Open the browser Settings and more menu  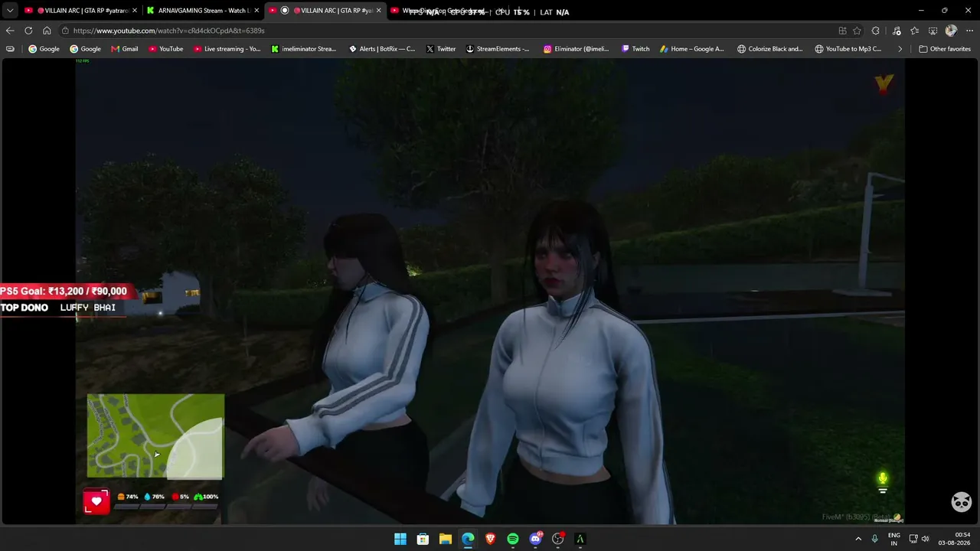(969, 31)
